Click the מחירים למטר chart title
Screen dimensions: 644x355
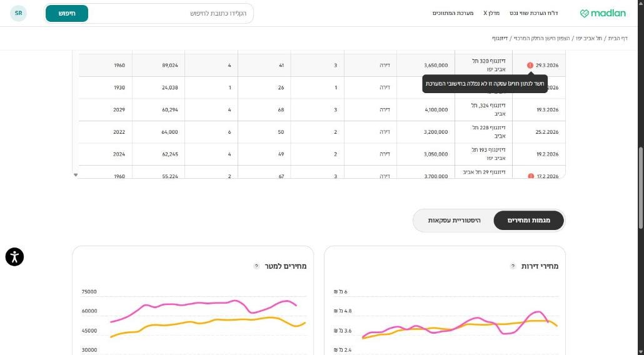click(x=286, y=266)
